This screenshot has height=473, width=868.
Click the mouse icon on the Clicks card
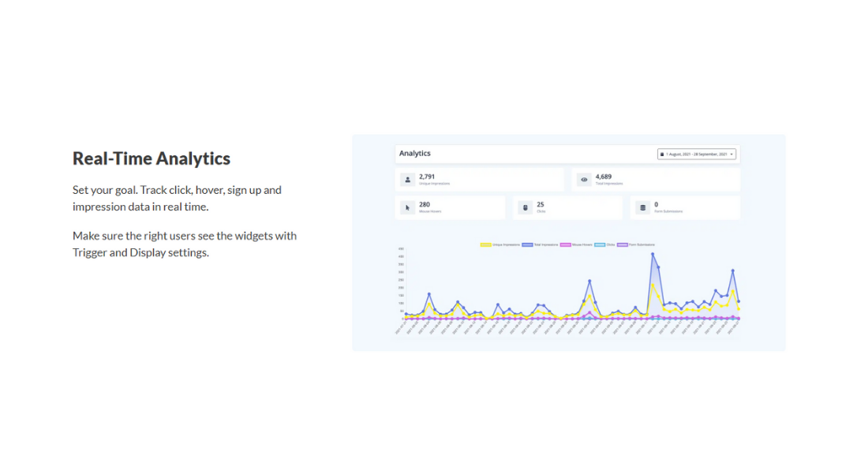525,207
